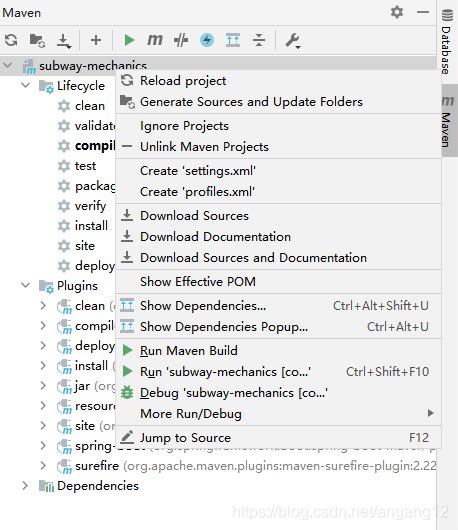Select the test lifecycle goal

tap(86, 166)
